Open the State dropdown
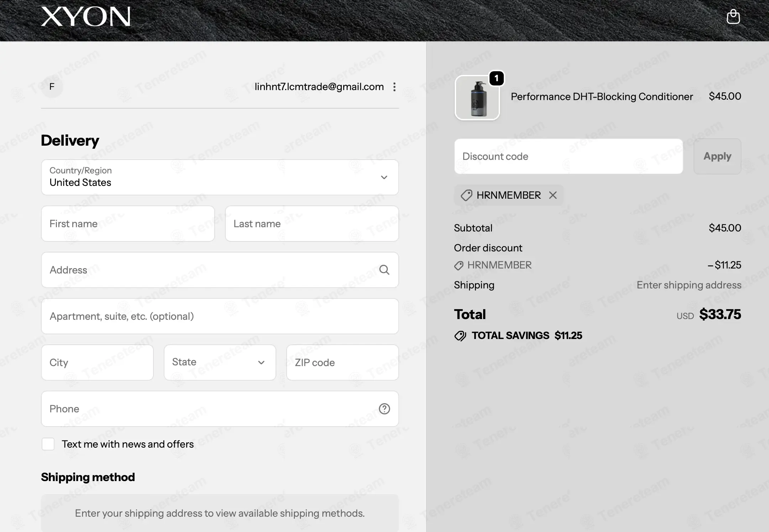The width and height of the screenshot is (769, 532). coord(220,363)
